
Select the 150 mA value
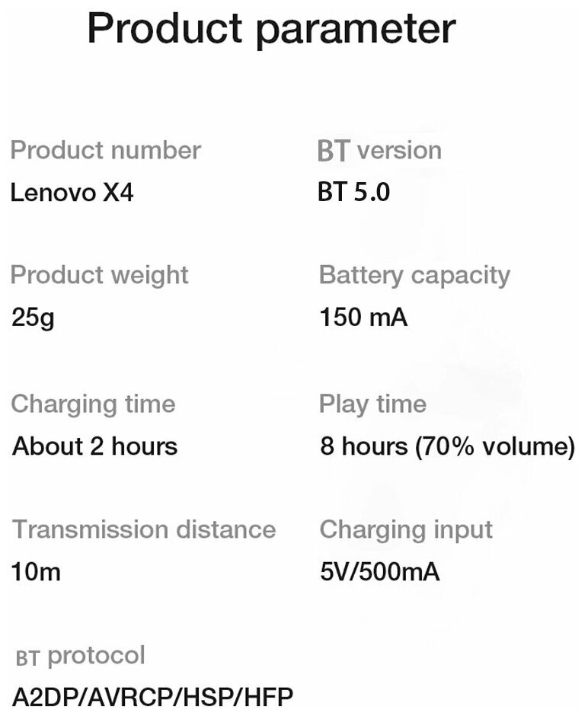pos(363,318)
